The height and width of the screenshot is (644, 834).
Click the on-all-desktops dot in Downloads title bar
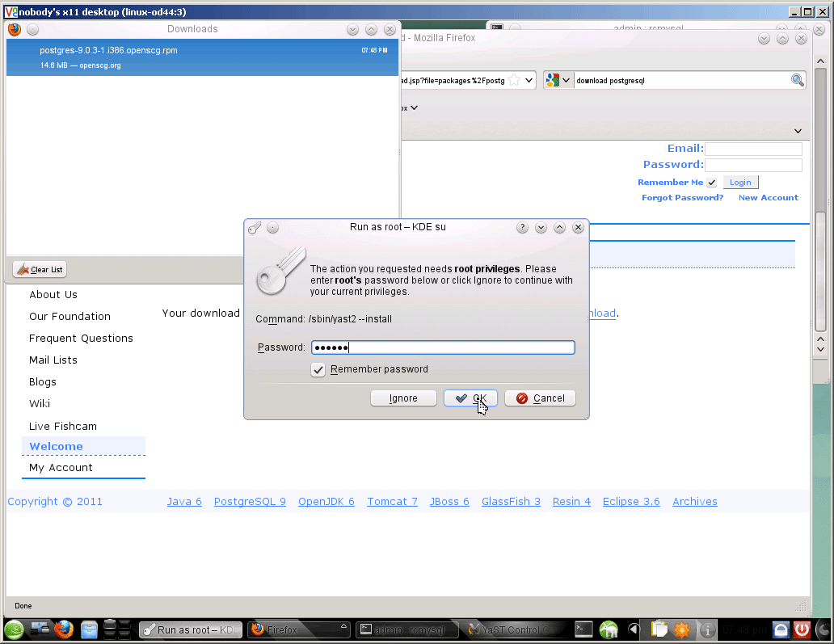point(33,30)
